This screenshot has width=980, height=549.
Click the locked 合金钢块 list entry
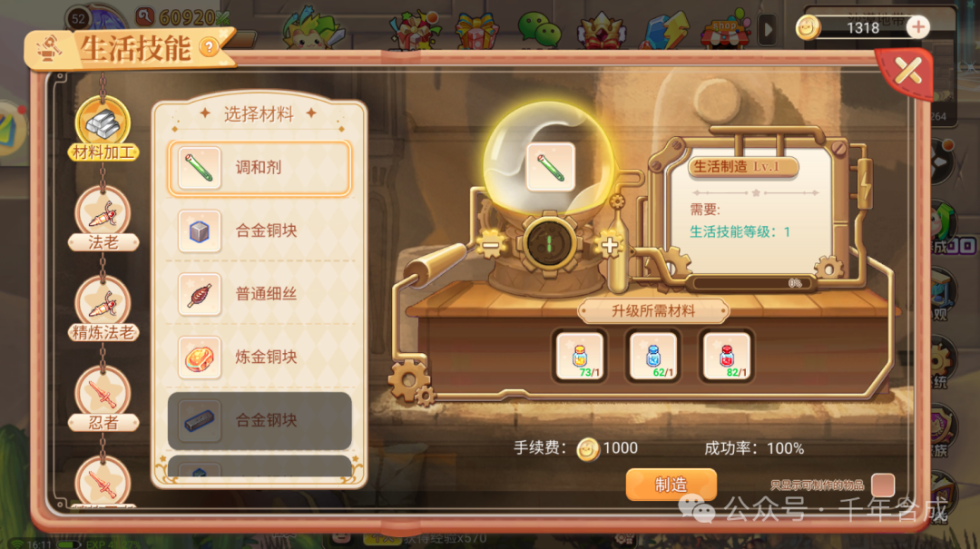[260, 421]
